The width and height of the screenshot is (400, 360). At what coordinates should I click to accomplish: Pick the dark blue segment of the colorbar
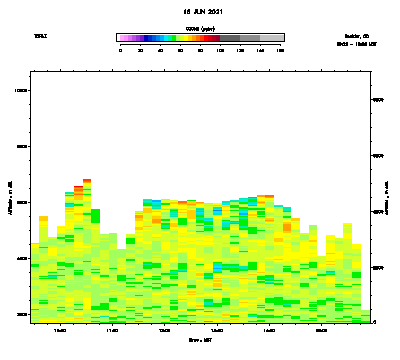click(x=146, y=38)
